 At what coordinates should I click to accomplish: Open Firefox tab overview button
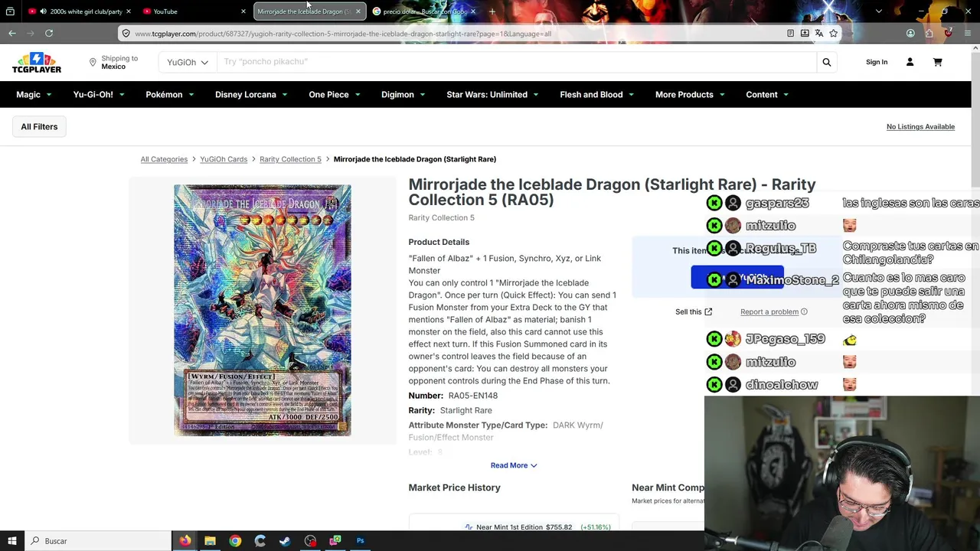click(10, 11)
